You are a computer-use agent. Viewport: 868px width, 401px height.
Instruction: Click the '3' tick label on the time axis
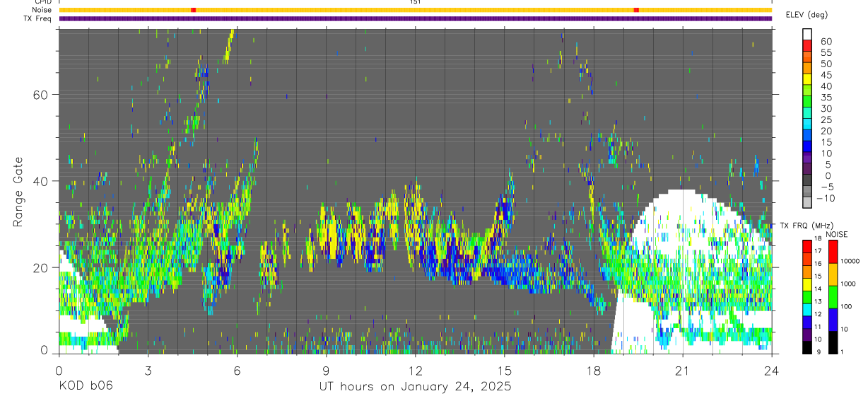148,370
